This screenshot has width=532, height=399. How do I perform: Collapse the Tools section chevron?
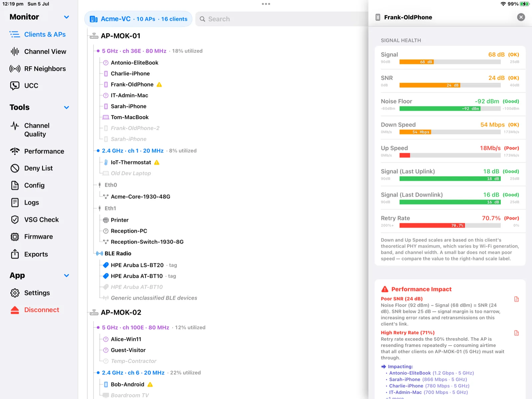pyautogui.click(x=66, y=107)
